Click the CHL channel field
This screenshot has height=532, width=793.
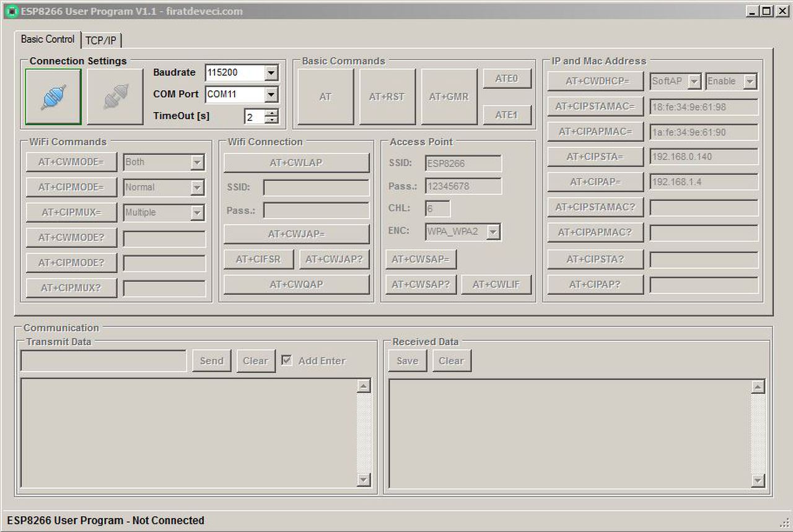[438, 209]
